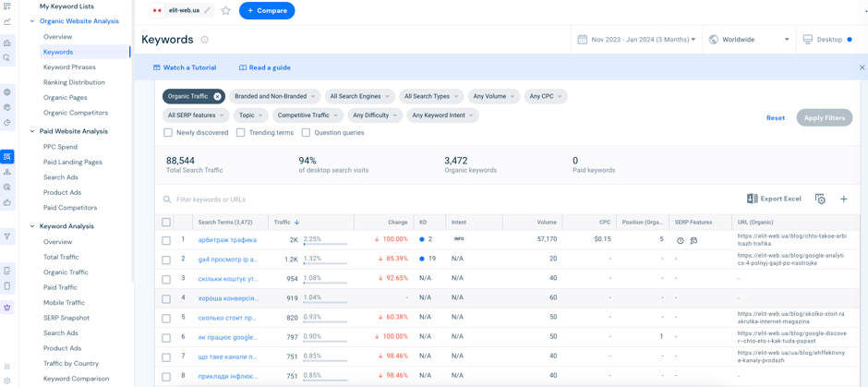Click the pencil edit icon beside elit-web.ua
Viewport: 868px width, 387px height.
(208, 10)
